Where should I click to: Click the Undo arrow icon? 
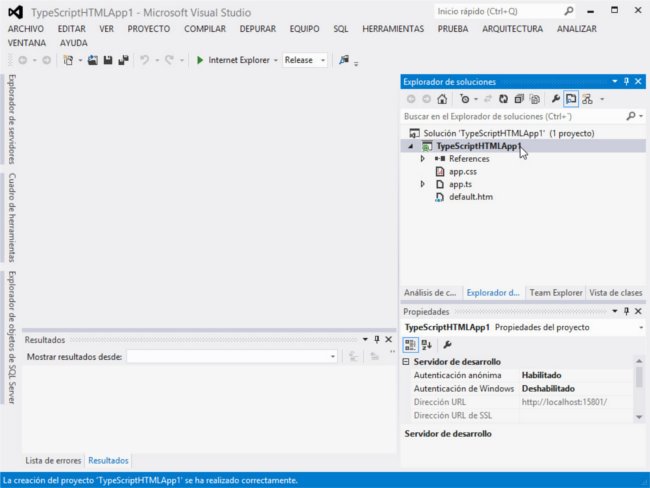pyautogui.click(x=144, y=60)
